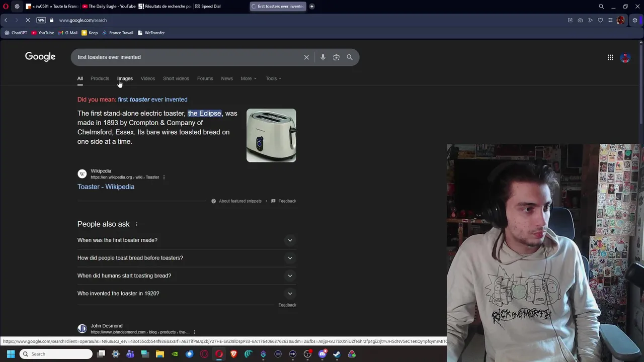Open Discord from the taskbar
Image resolution: width=644 pixels, height=362 pixels.
(x=322, y=354)
